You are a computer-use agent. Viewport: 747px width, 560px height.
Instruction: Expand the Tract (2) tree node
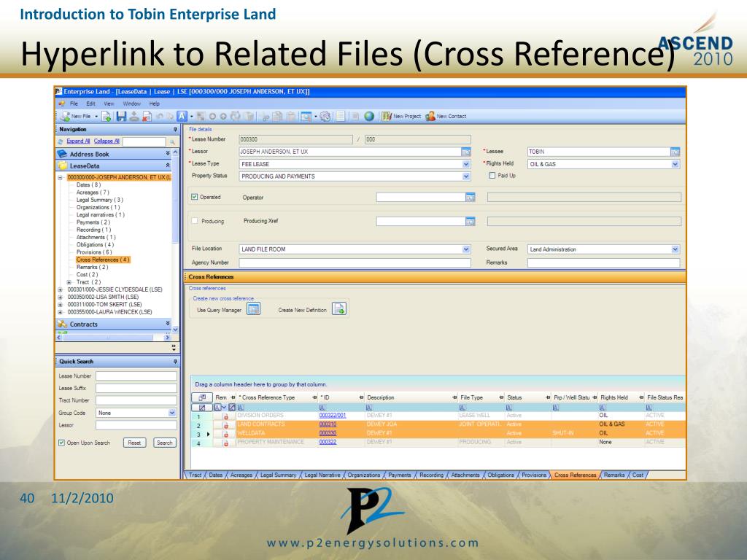pos(69,282)
